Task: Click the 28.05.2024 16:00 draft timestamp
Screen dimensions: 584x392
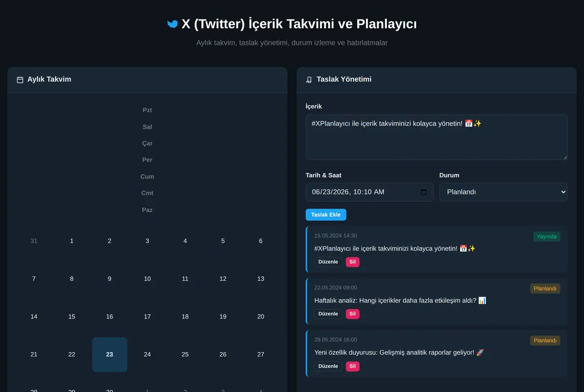Action: coord(336,340)
